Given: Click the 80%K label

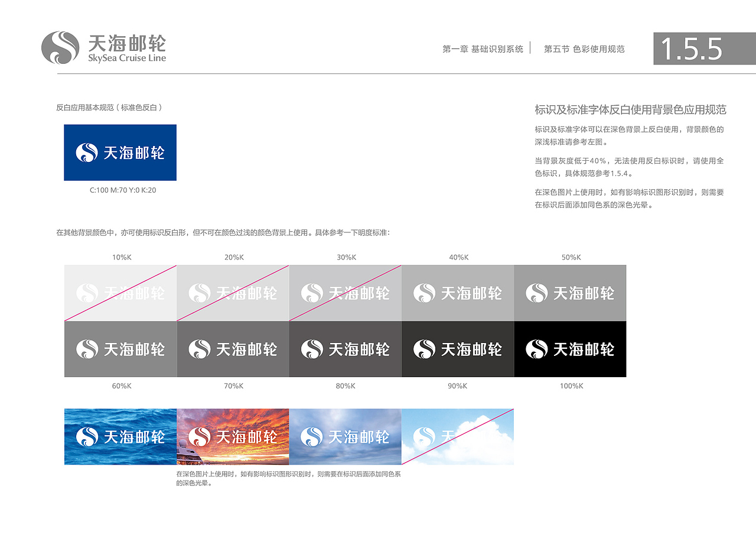Looking at the screenshot, I should [345, 386].
